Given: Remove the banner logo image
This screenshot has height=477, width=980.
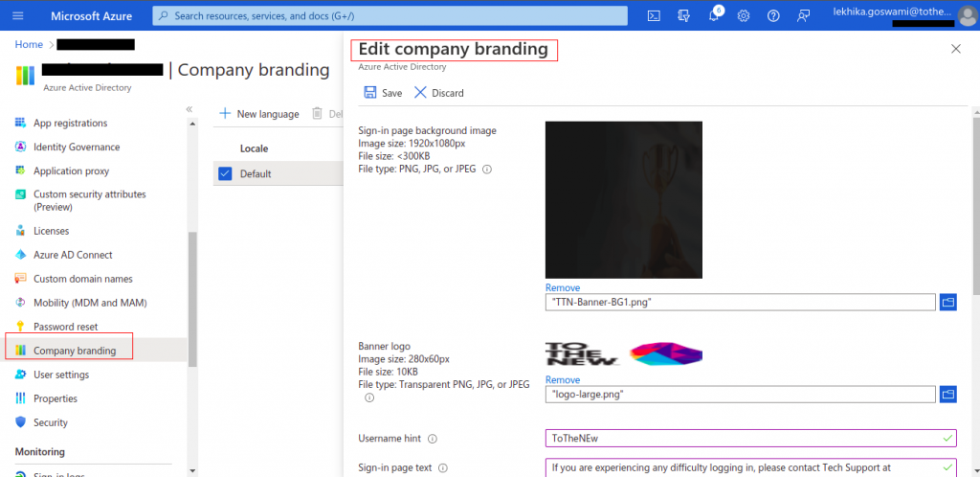Looking at the screenshot, I should coord(563,379).
